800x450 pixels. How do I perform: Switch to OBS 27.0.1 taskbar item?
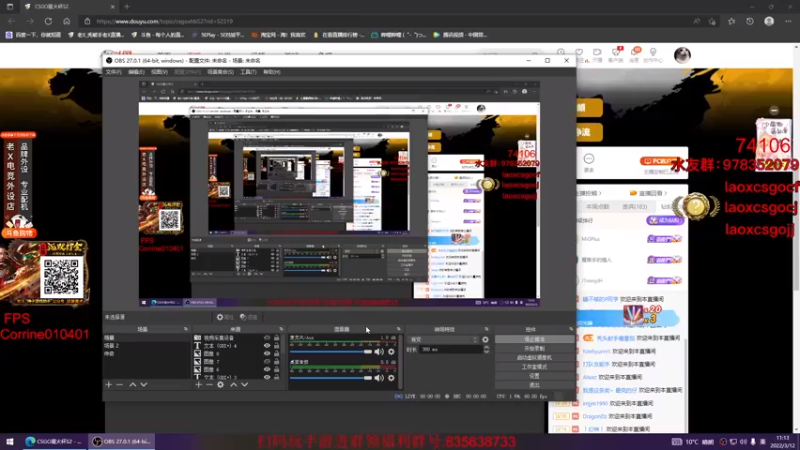pyautogui.click(x=121, y=442)
